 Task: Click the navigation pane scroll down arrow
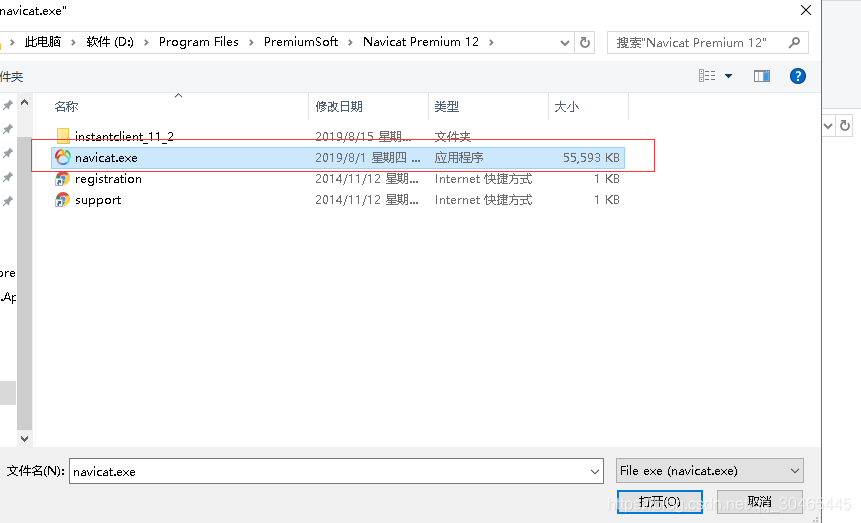tap(24, 438)
